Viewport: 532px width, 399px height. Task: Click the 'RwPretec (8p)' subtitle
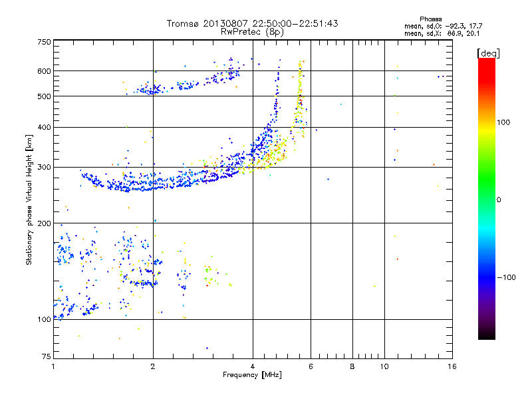point(252,32)
